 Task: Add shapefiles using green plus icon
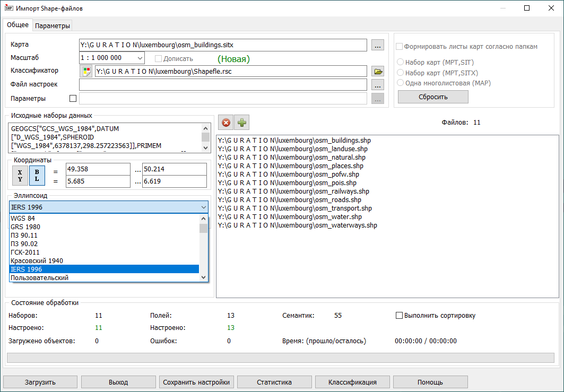click(241, 122)
